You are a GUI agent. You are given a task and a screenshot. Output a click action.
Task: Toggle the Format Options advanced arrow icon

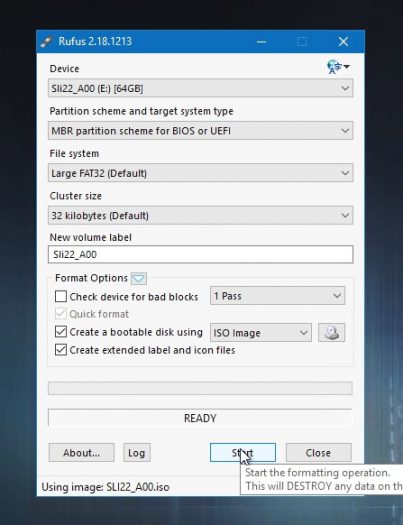[x=139, y=278]
